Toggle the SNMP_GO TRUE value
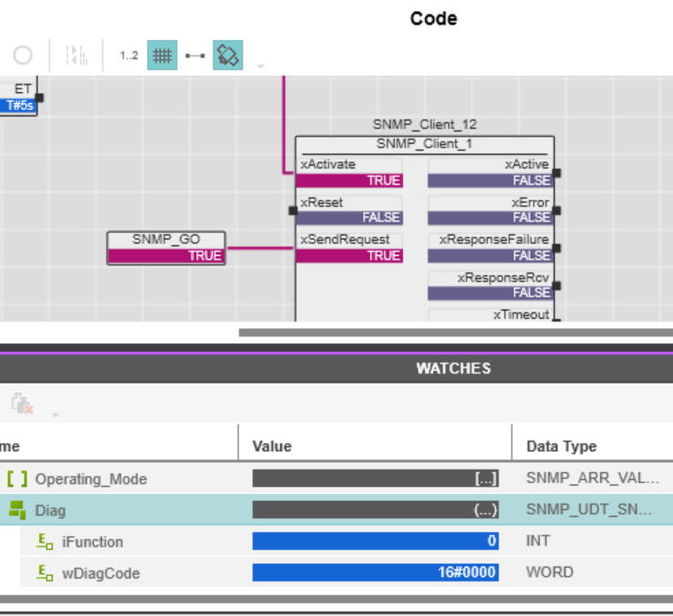 pyautogui.click(x=166, y=256)
